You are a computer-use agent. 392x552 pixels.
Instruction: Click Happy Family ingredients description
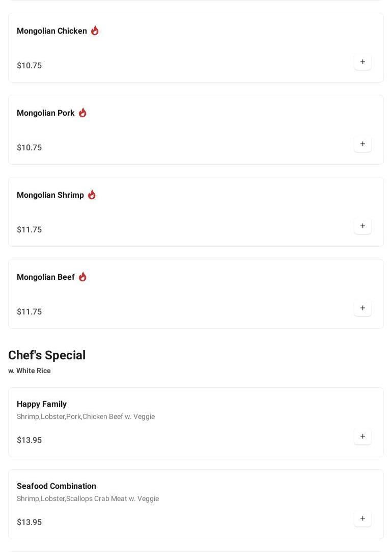tap(86, 417)
